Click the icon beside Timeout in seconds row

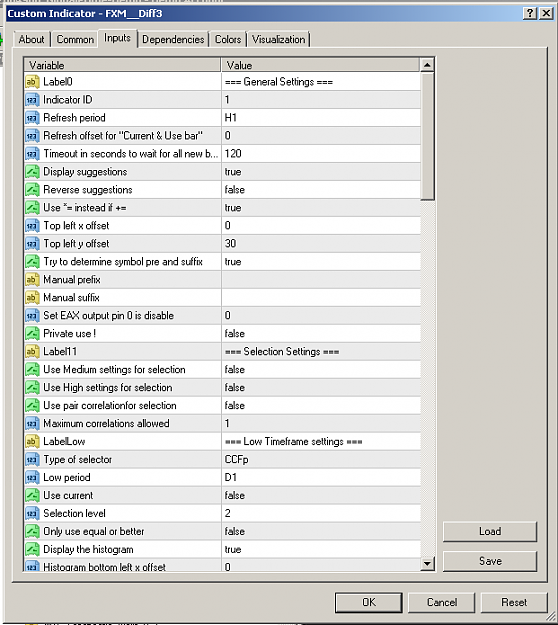tap(32, 153)
